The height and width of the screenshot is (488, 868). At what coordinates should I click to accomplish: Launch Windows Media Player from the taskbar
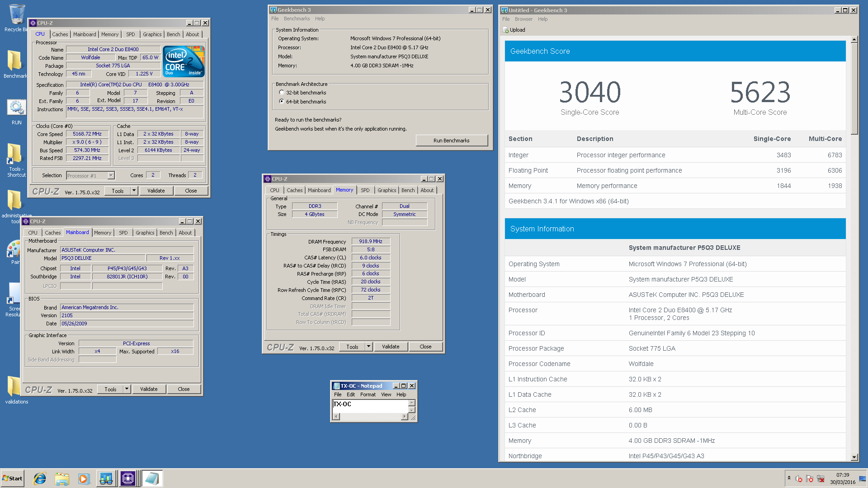click(84, 479)
